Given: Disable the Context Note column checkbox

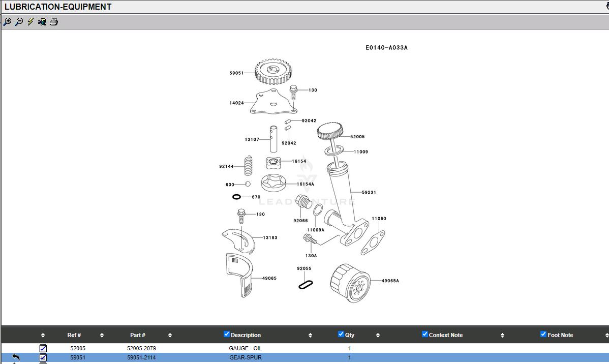Looking at the screenshot, I should coord(425,334).
